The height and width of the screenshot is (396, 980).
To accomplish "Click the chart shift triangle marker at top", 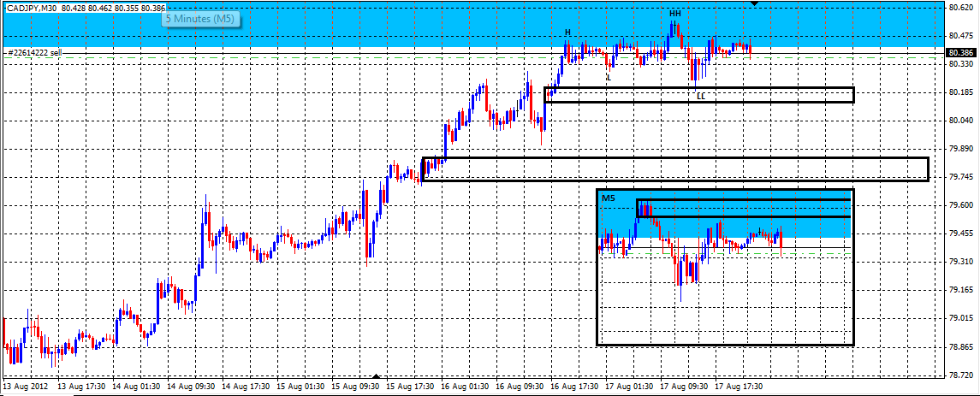I will coord(754,3).
